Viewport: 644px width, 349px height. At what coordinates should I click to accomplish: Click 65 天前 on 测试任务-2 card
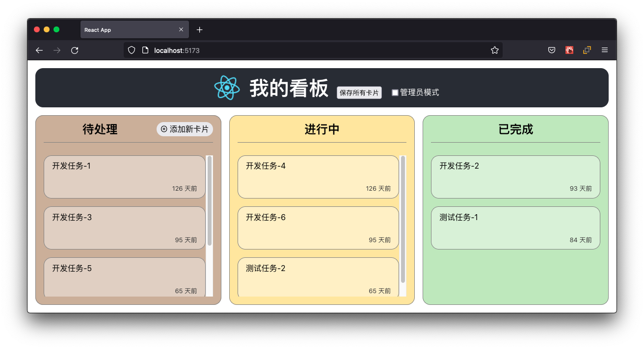pos(380,291)
